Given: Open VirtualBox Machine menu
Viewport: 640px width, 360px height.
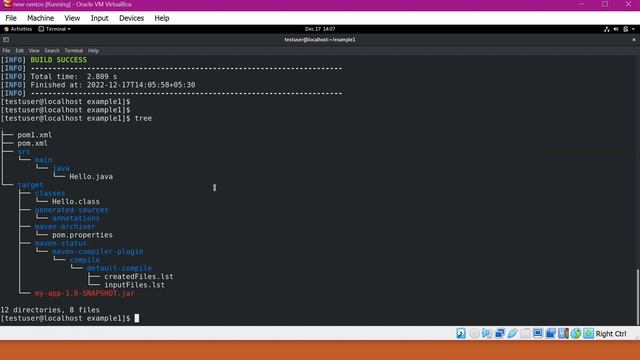Looking at the screenshot, I should pyautogui.click(x=40, y=18).
